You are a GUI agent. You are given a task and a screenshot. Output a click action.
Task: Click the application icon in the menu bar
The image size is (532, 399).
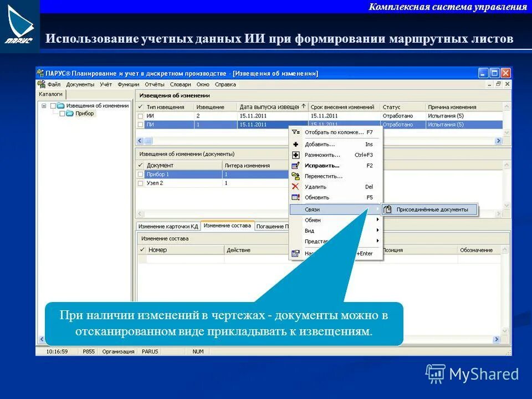pos(42,84)
